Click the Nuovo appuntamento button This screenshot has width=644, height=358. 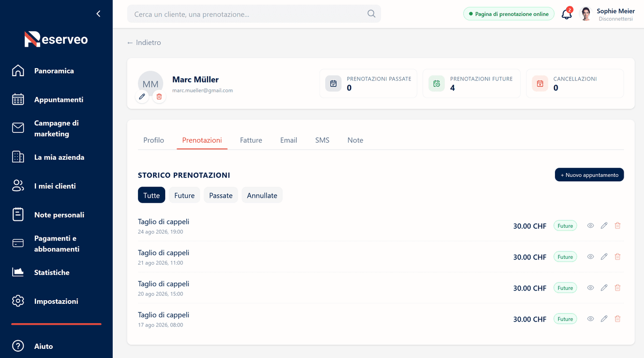pyautogui.click(x=589, y=175)
